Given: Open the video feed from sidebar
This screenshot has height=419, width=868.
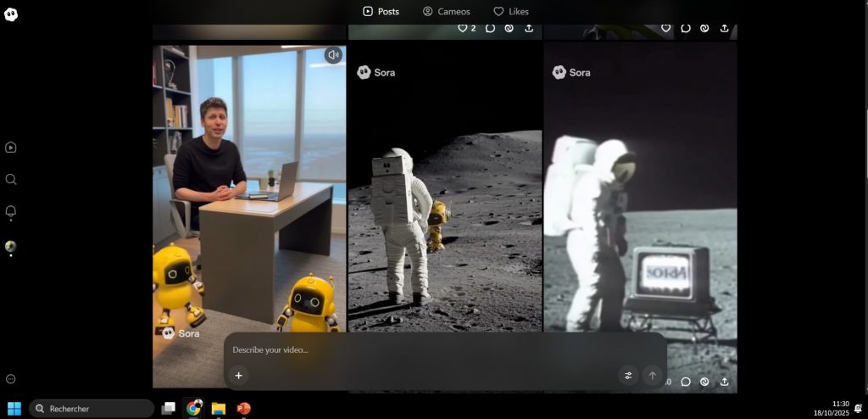Looking at the screenshot, I should tap(11, 148).
